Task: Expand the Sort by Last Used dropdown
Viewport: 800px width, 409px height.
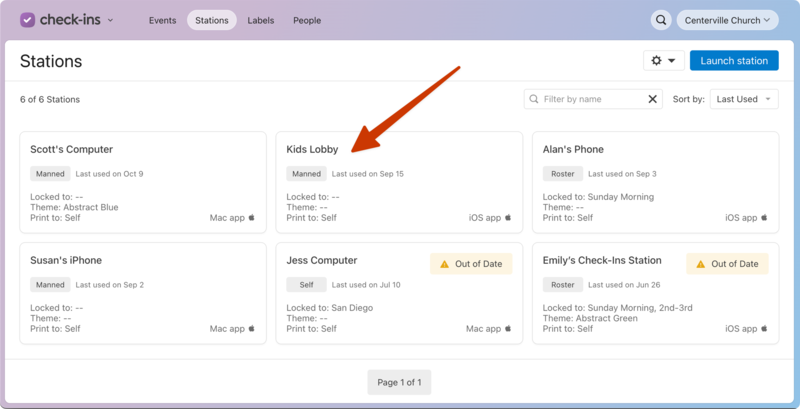Action: point(744,99)
